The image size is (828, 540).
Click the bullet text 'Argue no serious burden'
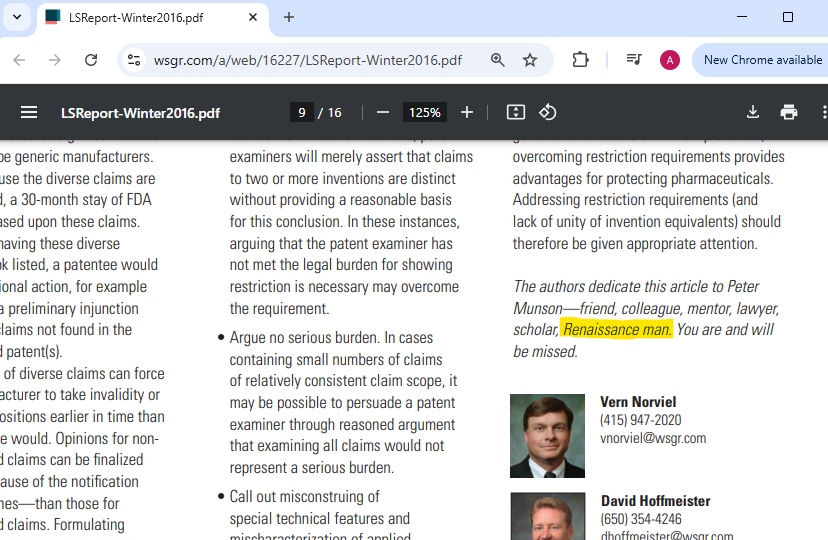(304, 338)
